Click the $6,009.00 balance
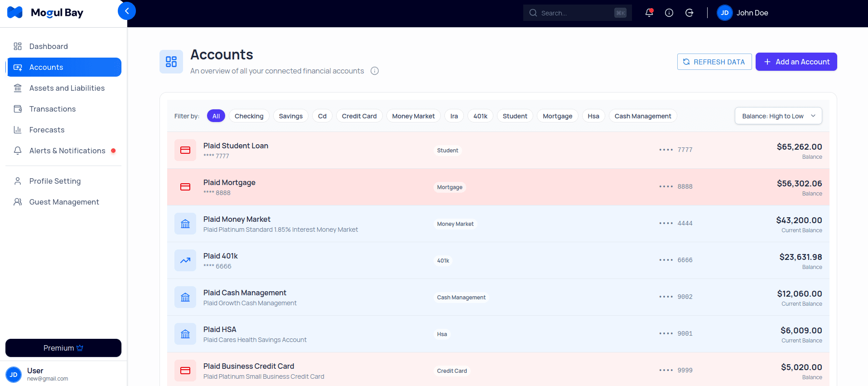 (801, 331)
